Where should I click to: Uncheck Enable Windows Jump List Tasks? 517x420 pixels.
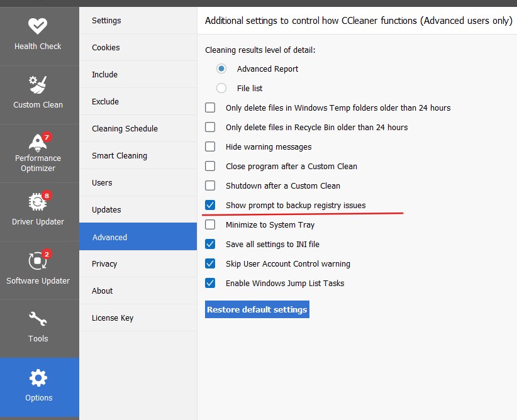pos(210,283)
